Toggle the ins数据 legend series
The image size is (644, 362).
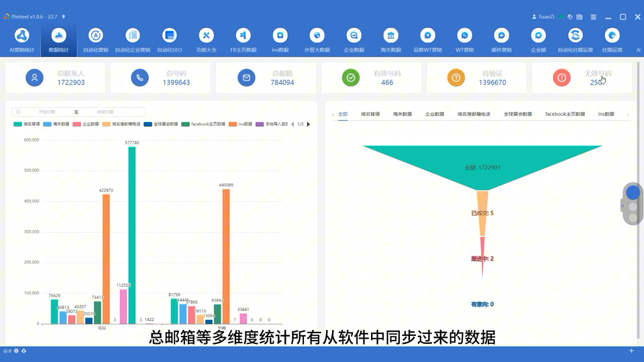241,124
